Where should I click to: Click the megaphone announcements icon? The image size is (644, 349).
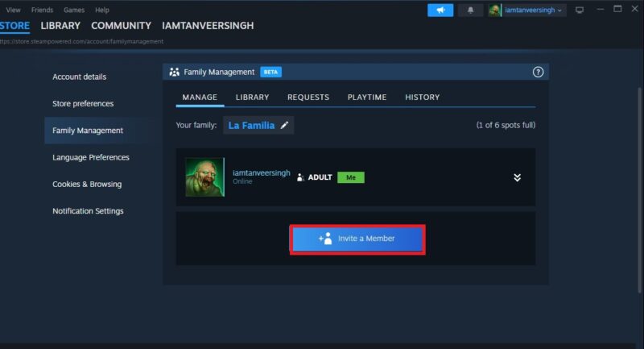(440, 10)
